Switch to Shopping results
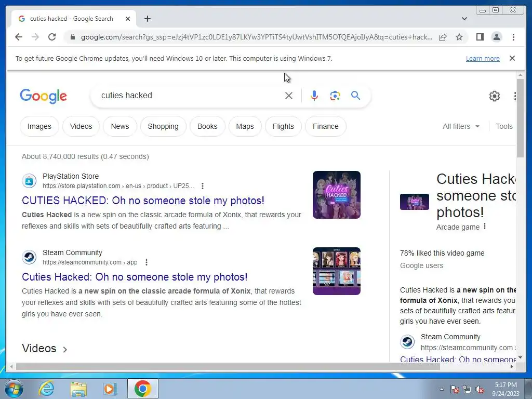 pos(163,126)
